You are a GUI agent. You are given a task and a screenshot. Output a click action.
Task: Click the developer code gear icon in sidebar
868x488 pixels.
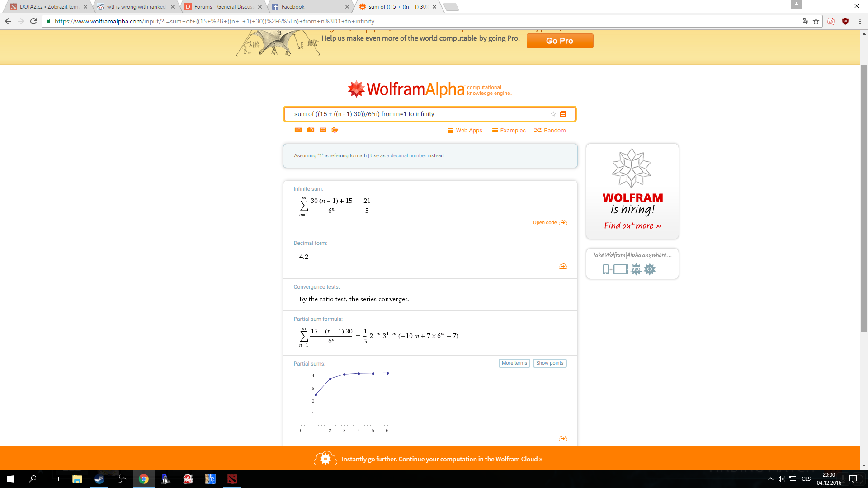(650, 269)
